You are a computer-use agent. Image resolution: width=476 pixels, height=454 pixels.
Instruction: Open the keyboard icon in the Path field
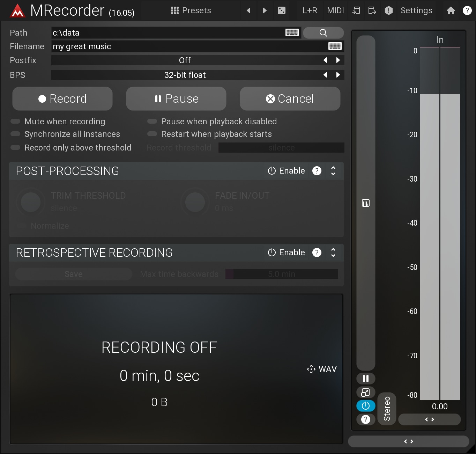click(292, 32)
